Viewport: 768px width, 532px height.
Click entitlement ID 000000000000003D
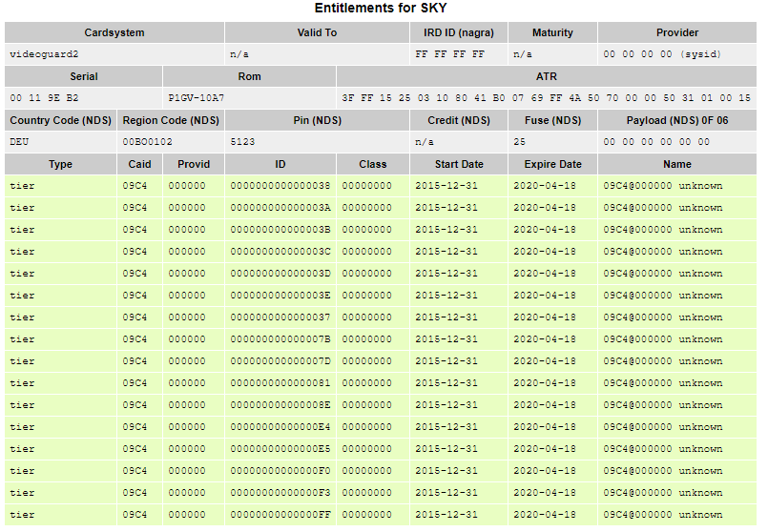coord(280,274)
